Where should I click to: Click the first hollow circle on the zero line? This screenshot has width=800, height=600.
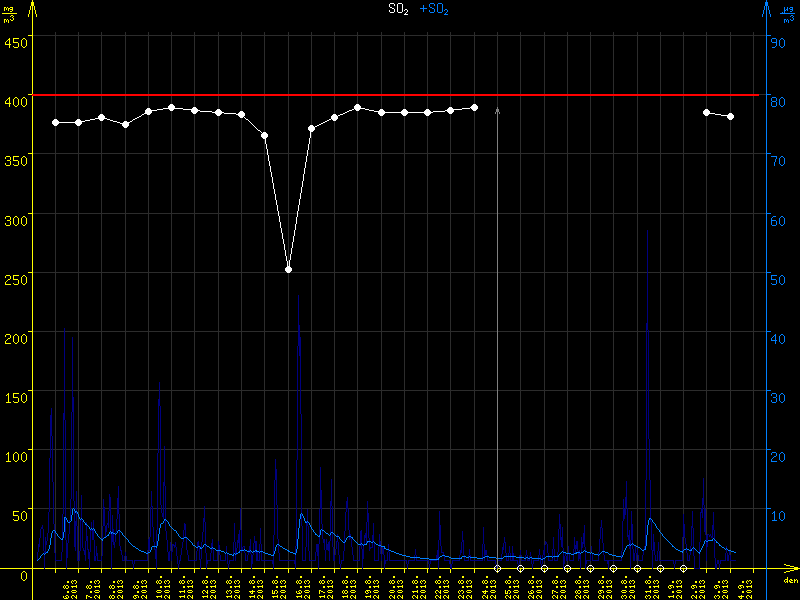[x=497, y=568]
